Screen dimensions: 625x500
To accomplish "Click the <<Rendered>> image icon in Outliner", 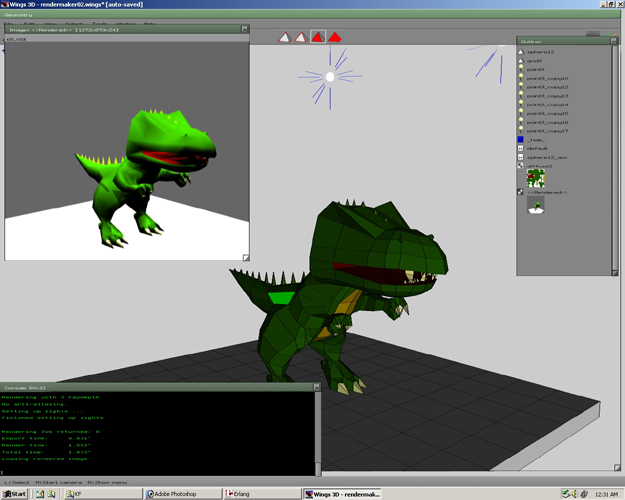I will point(521,192).
